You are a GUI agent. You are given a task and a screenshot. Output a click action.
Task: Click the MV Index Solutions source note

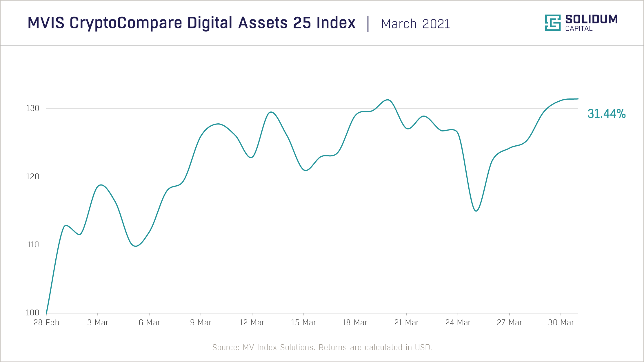click(x=322, y=348)
